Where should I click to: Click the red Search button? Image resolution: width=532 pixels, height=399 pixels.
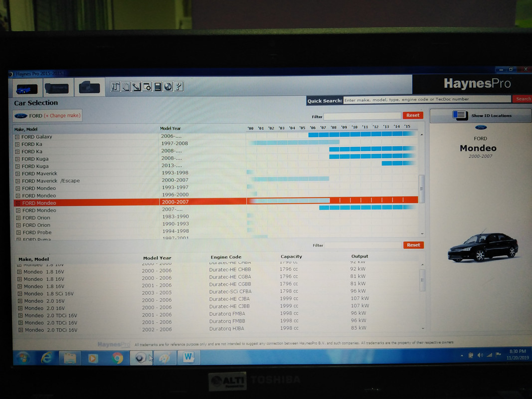click(523, 99)
